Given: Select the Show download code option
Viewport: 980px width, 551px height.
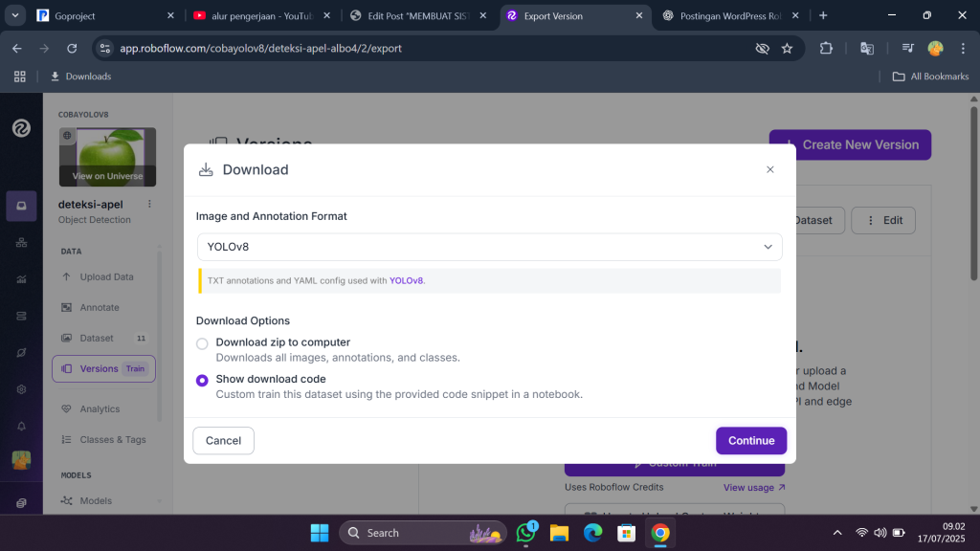Looking at the screenshot, I should [202, 380].
